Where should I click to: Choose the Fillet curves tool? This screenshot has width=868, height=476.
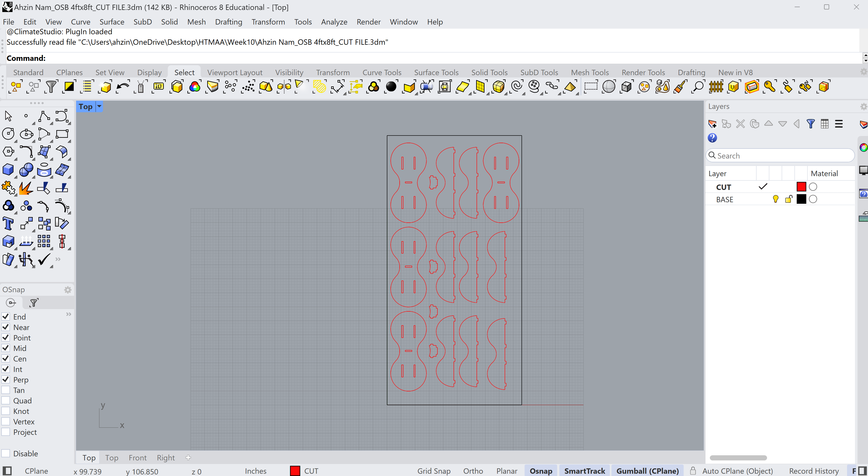tap(26, 152)
